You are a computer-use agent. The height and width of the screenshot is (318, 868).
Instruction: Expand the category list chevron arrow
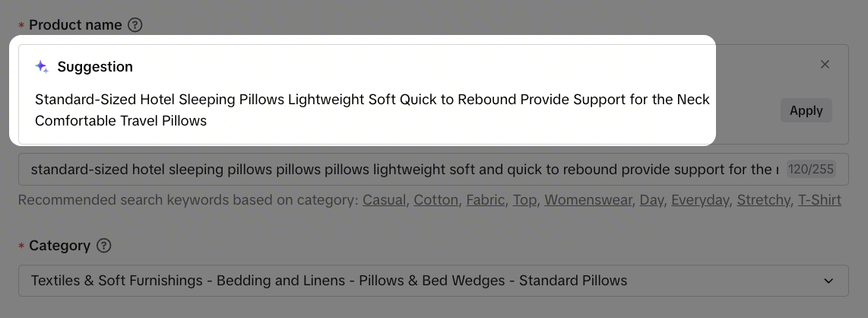pyautogui.click(x=828, y=281)
